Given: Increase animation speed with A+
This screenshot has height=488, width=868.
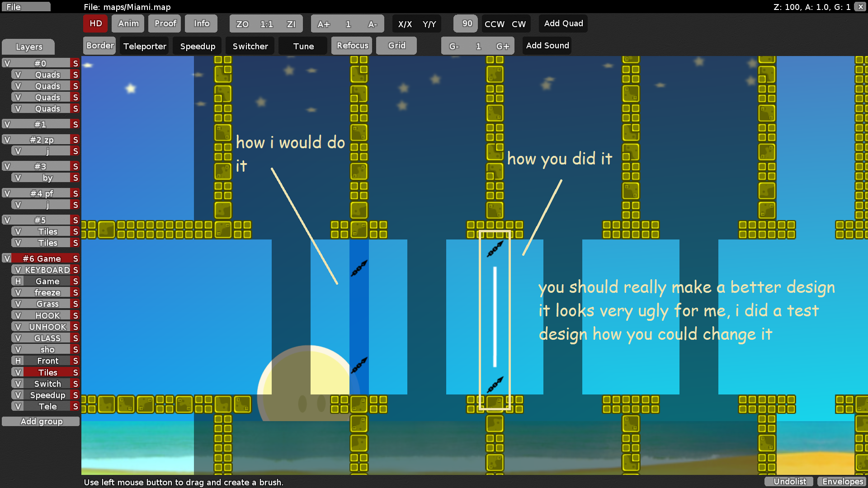Looking at the screenshot, I should (x=323, y=24).
